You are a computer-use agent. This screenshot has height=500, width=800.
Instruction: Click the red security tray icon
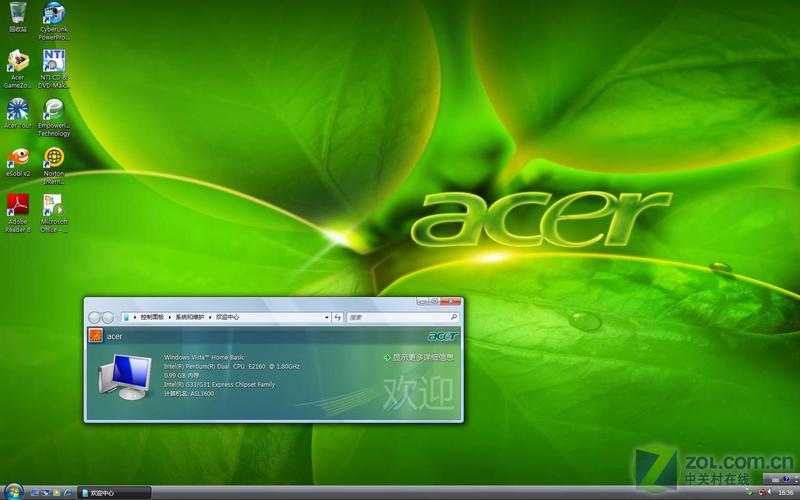tap(762, 492)
